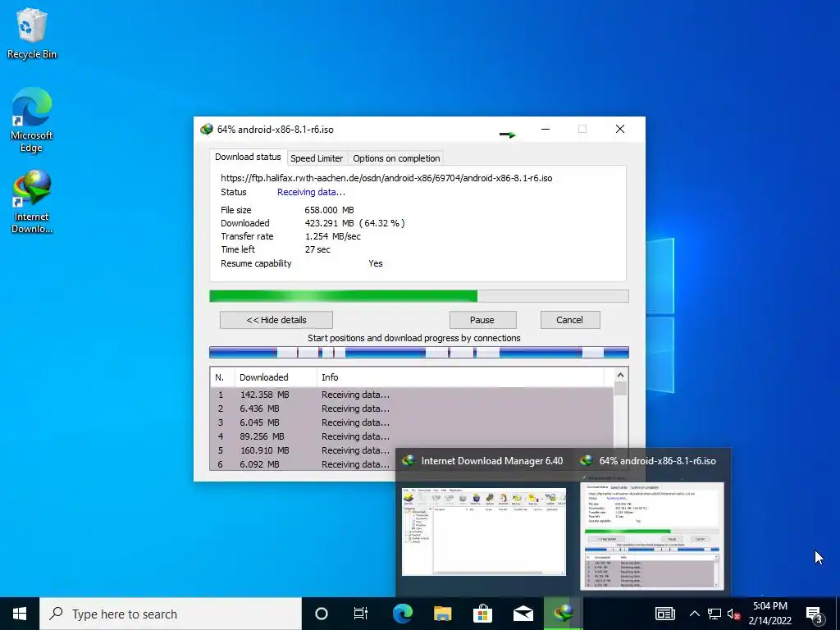Open File Explorer from the taskbar

[442, 614]
